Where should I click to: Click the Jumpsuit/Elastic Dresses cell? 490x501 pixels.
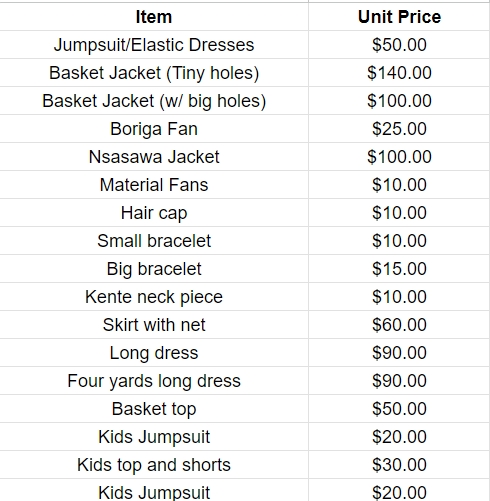(x=154, y=45)
